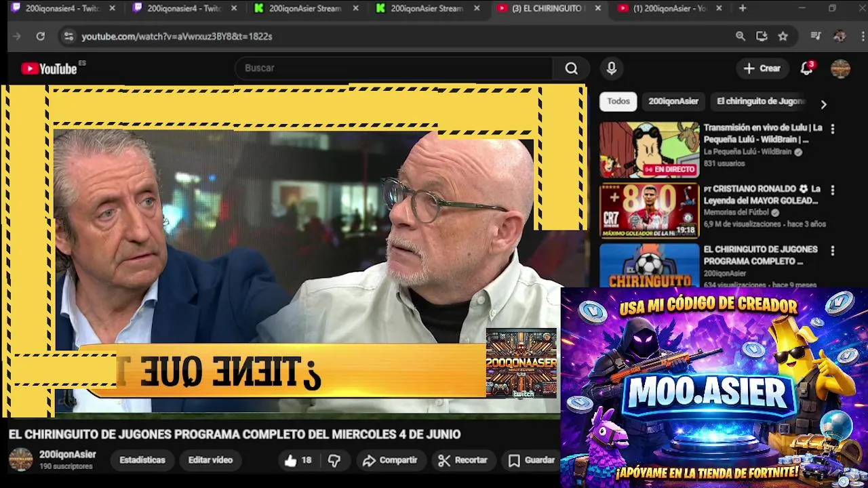This screenshot has height=488, width=868.
Task: Open the Chrome profile avatar
Action: 840,36
